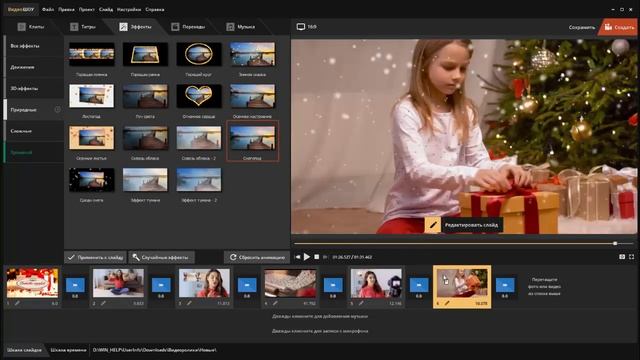Click the preview playback progress slider handle
640x360 pixels.
coord(615,244)
